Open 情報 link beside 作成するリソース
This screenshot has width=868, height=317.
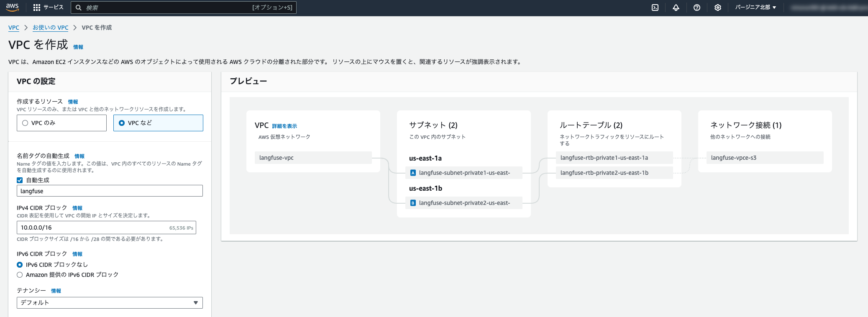(x=73, y=102)
